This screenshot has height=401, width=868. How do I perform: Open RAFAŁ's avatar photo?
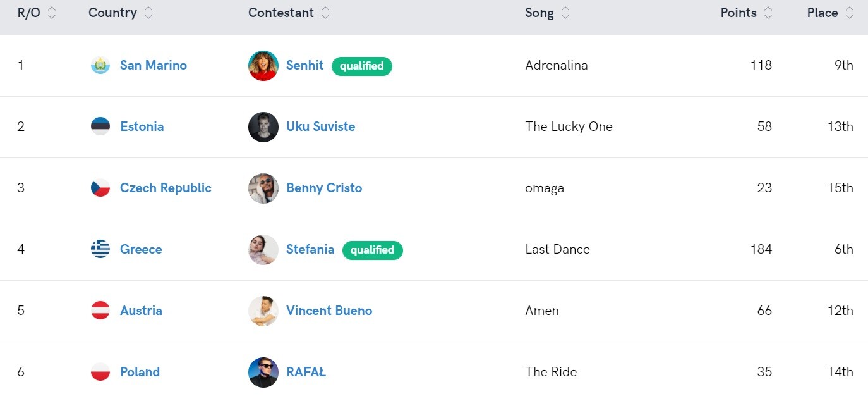click(x=263, y=373)
